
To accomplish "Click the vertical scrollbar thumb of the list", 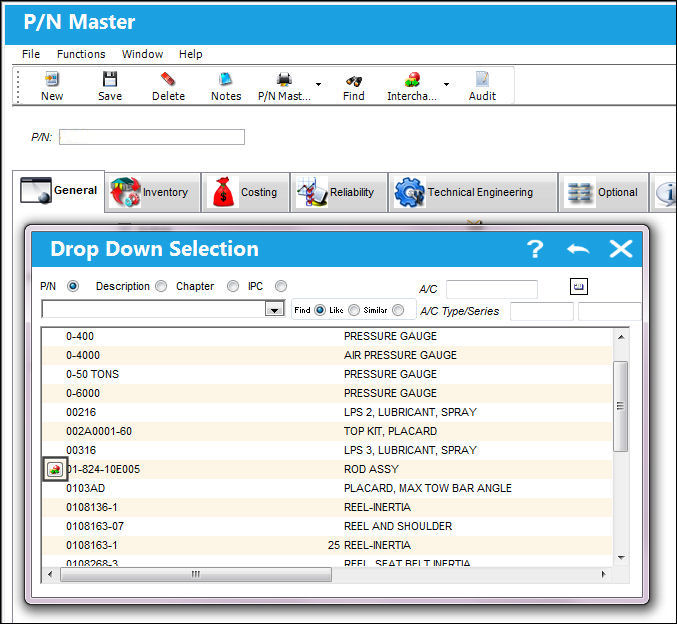I will (x=620, y=406).
